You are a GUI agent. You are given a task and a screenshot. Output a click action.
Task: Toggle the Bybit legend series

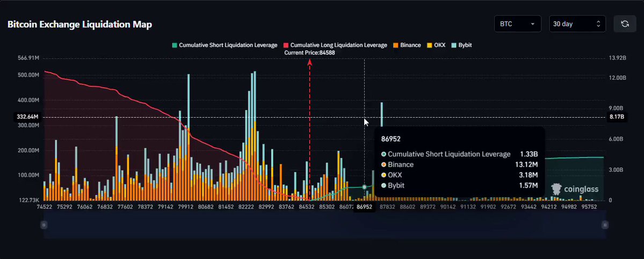pos(461,45)
